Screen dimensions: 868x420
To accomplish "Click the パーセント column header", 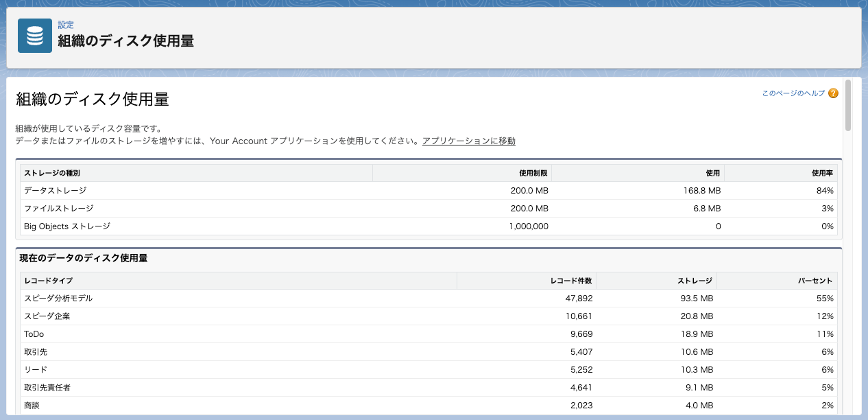I will point(815,281).
